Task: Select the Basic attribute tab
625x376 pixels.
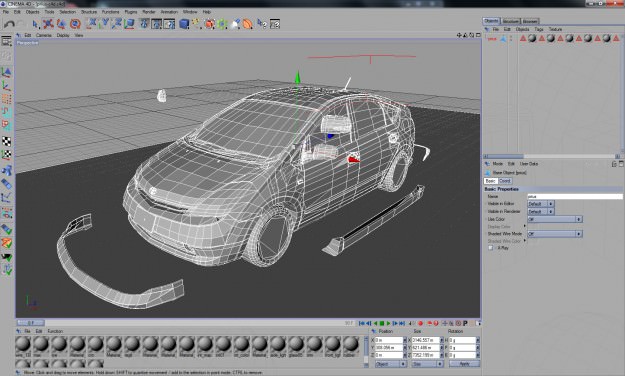Action: point(491,181)
